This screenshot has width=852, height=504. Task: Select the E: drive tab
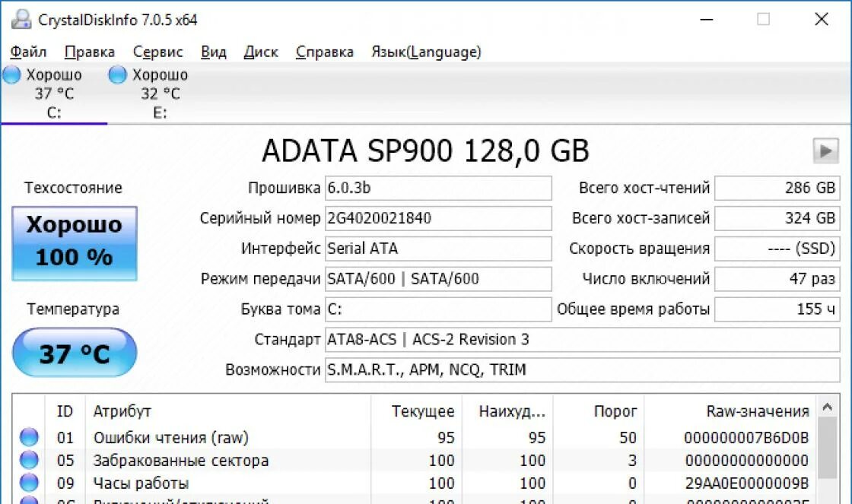coord(148,94)
